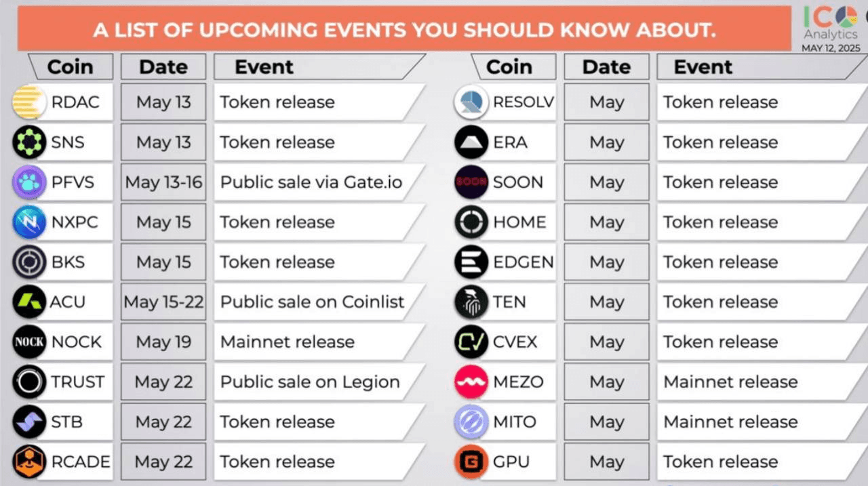Viewport: 868px width, 486px height.
Task: Click the orange RCADE coin icon
Action: pyautogui.click(x=29, y=462)
